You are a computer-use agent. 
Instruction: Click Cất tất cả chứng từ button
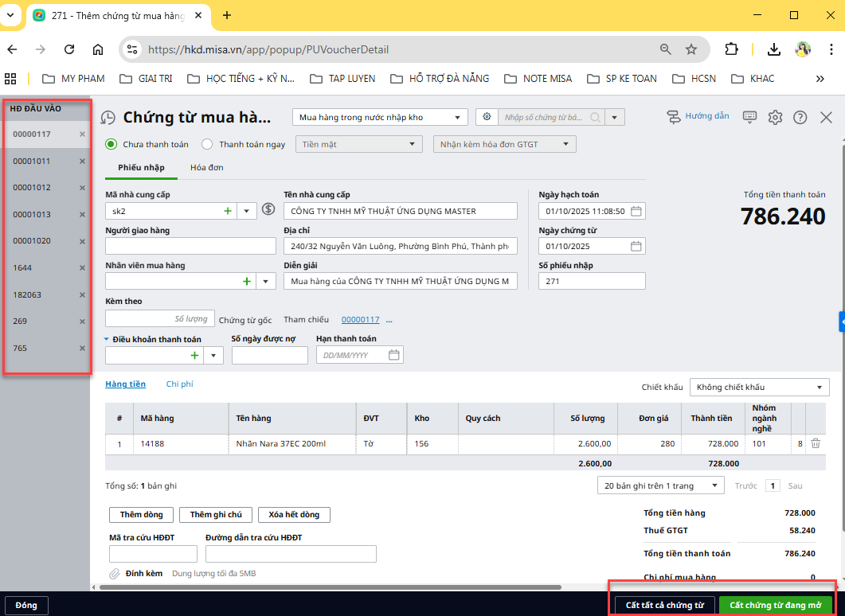[x=664, y=605]
